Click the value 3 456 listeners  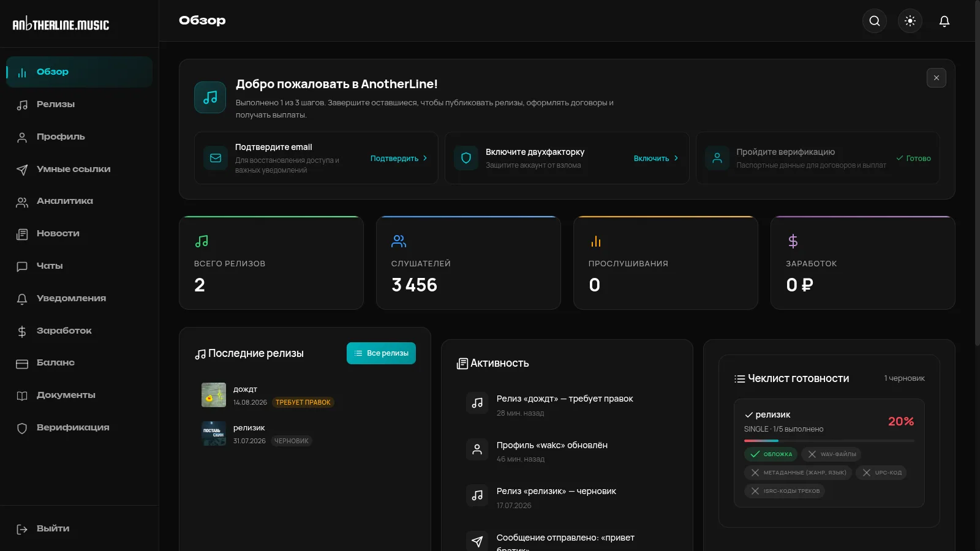[414, 285]
